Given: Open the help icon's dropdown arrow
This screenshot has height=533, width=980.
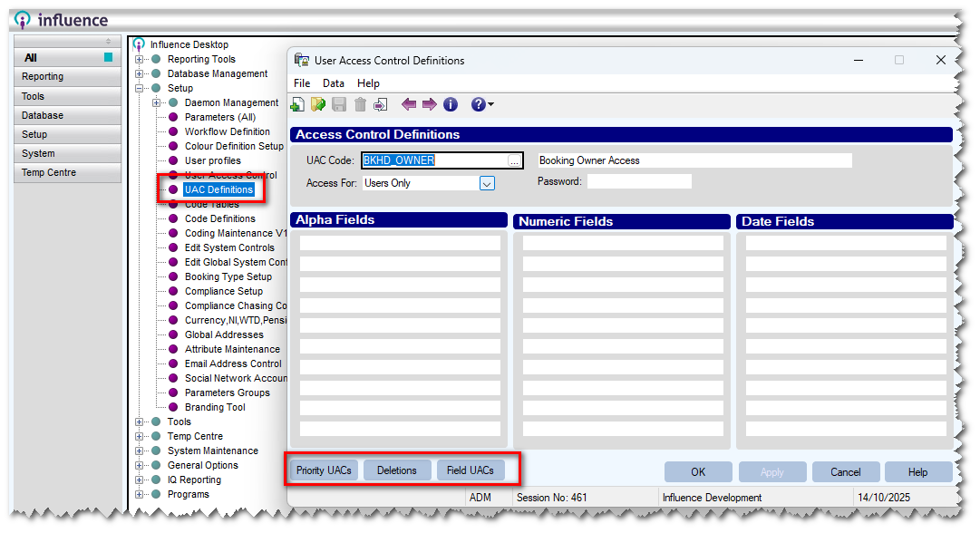Looking at the screenshot, I should [491, 104].
